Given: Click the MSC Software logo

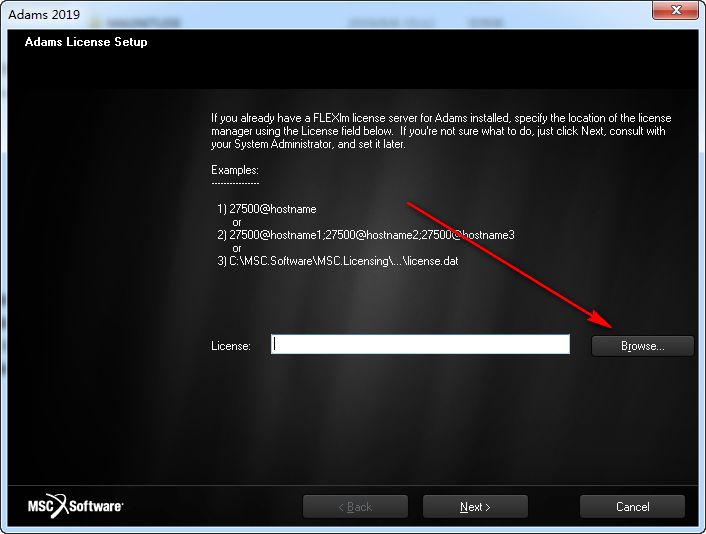Looking at the screenshot, I should (75, 506).
